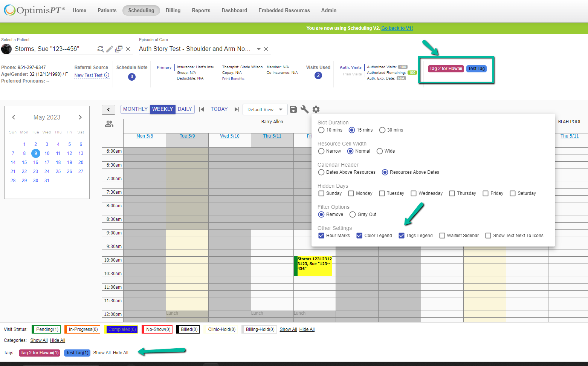588x366 pixels.
Task: Click the resources people icon
Action: tap(109, 124)
